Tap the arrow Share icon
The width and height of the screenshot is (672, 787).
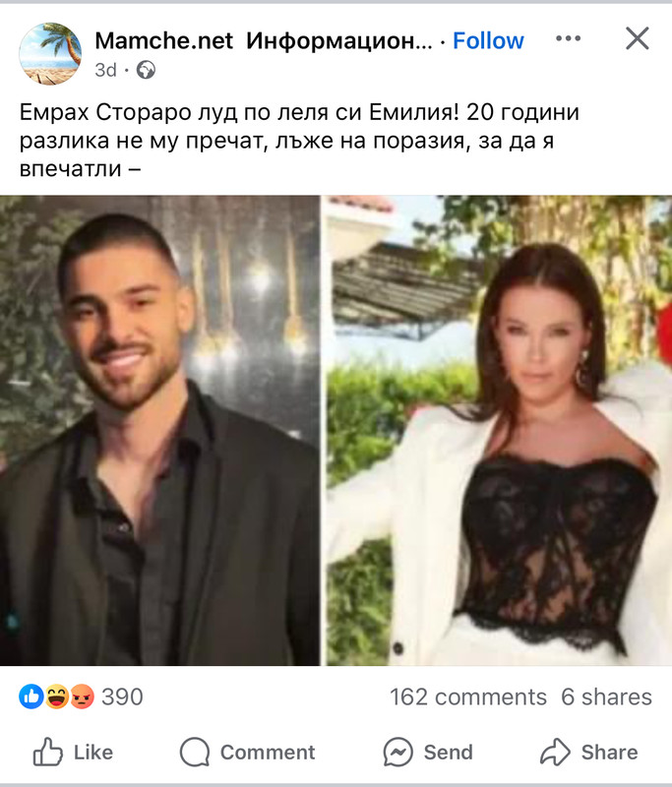point(555,752)
